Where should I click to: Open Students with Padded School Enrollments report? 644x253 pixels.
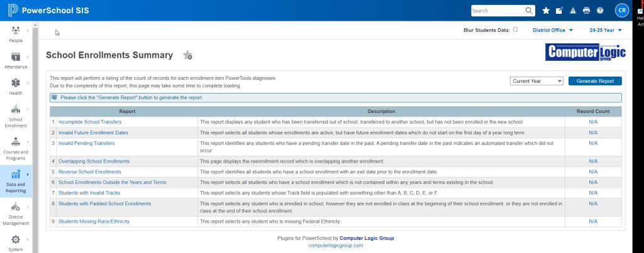coord(105,204)
